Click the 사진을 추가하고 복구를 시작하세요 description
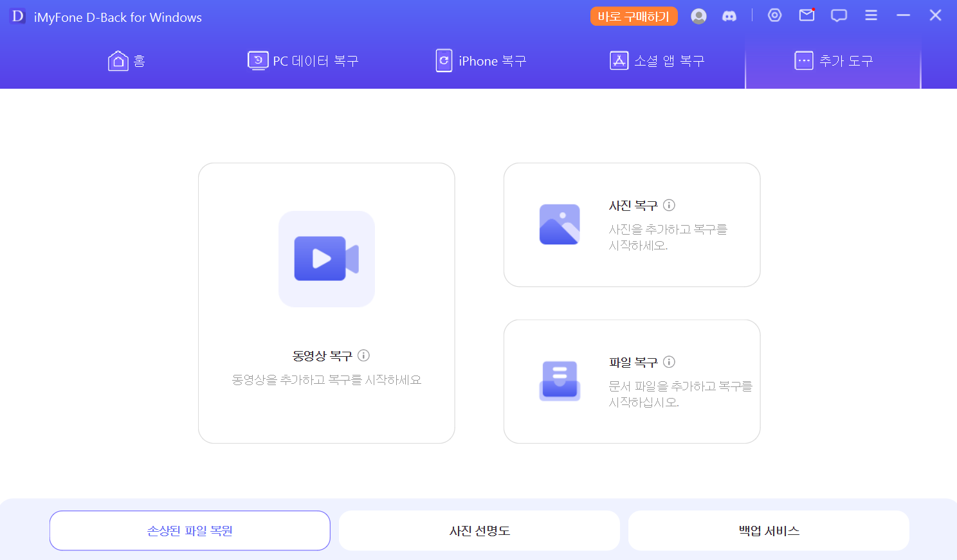This screenshot has height=560, width=957. (x=668, y=237)
